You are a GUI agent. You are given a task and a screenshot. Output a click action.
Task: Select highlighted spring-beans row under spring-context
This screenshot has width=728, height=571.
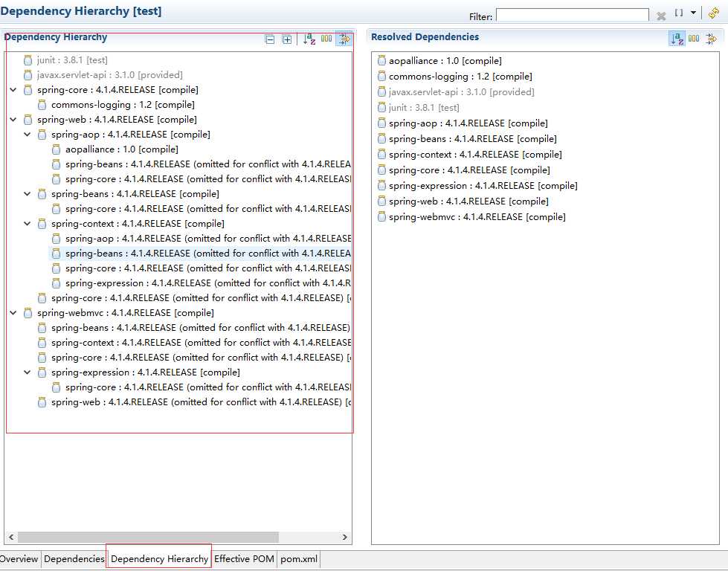point(208,253)
